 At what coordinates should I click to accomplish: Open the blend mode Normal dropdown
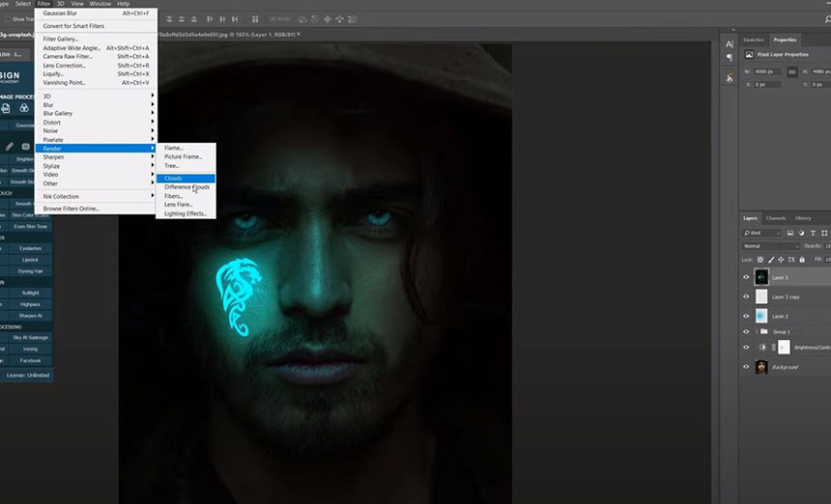point(770,246)
